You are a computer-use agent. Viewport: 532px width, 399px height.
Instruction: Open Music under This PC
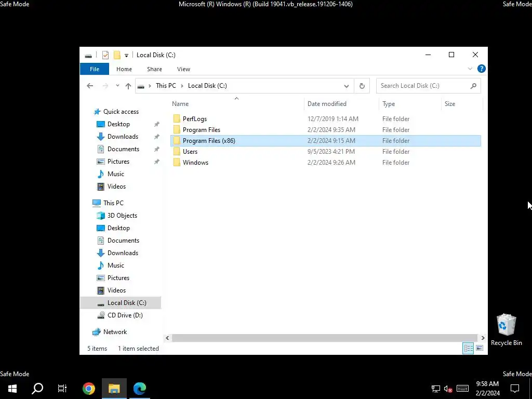coord(115,265)
